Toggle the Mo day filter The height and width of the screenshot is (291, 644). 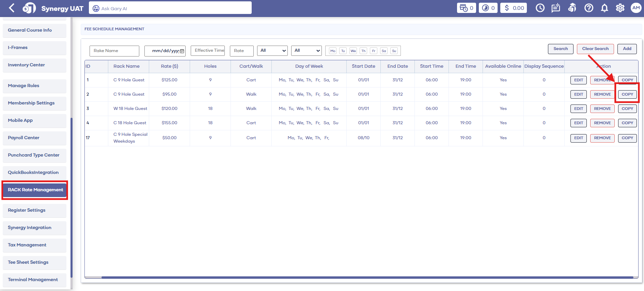[333, 51]
